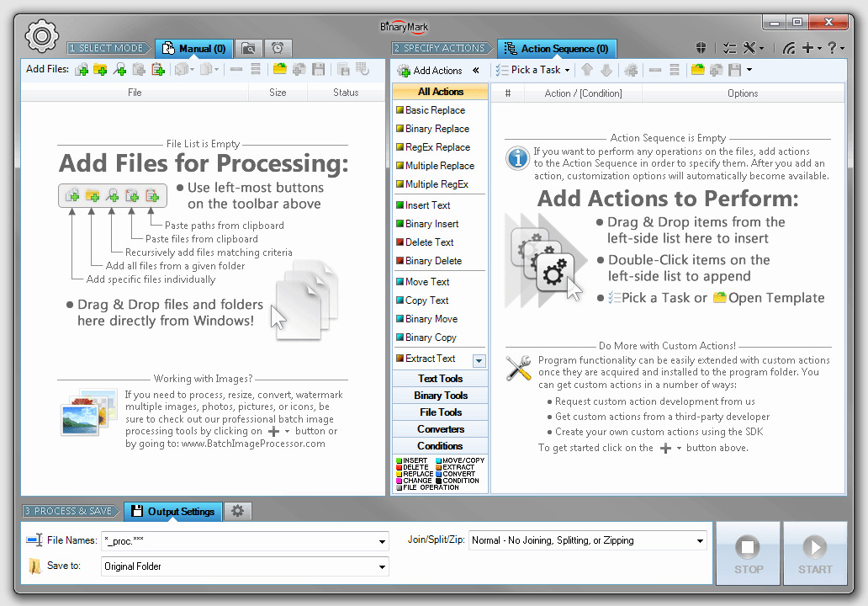Add all files from a folder button

(100, 70)
